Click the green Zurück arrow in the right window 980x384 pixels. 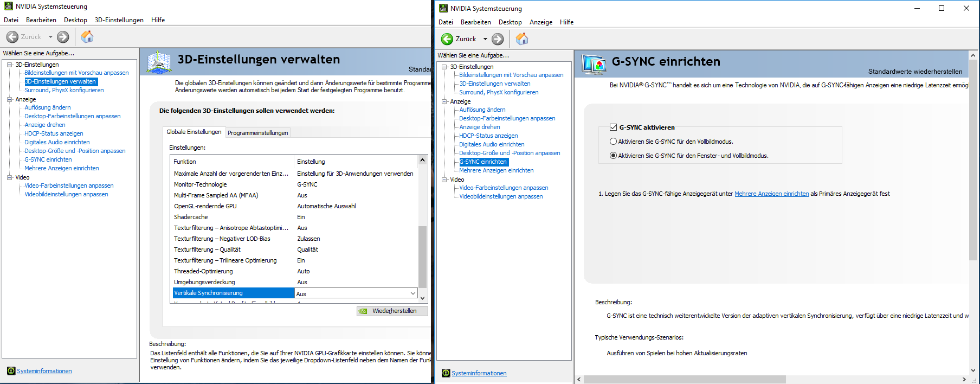447,39
